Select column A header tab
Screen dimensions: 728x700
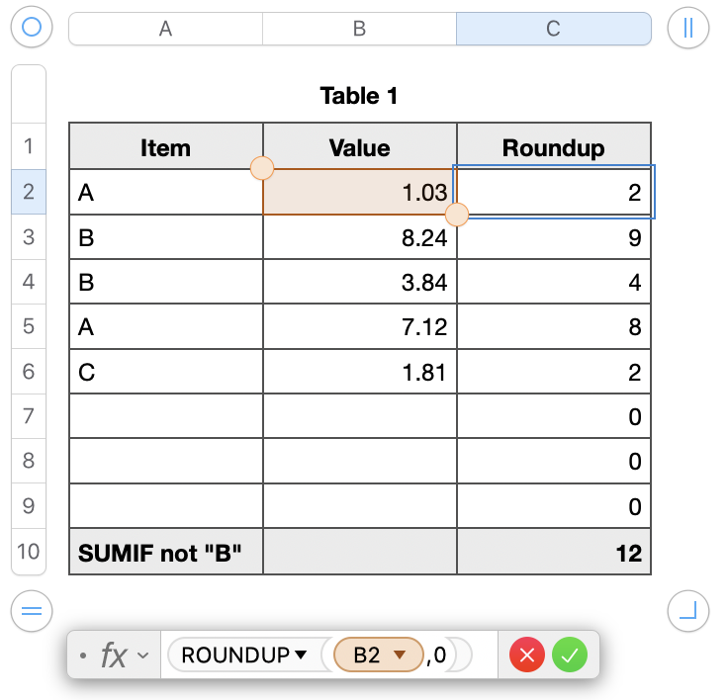point(165,29)
